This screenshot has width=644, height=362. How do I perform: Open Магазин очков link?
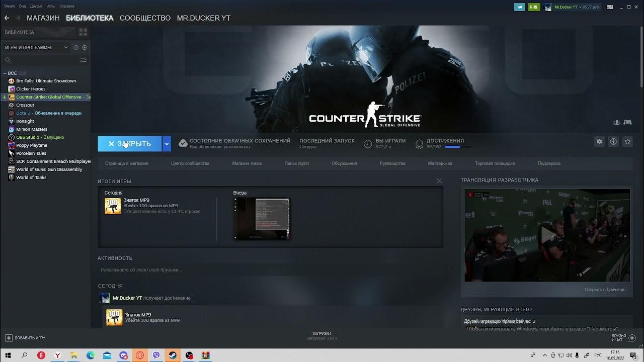[x=247, y=163]
